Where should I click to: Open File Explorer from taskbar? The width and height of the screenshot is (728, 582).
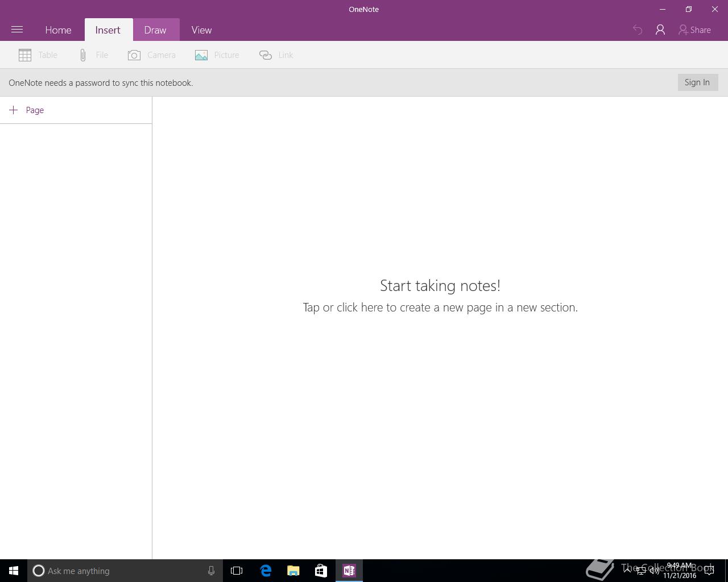(293, 571)
